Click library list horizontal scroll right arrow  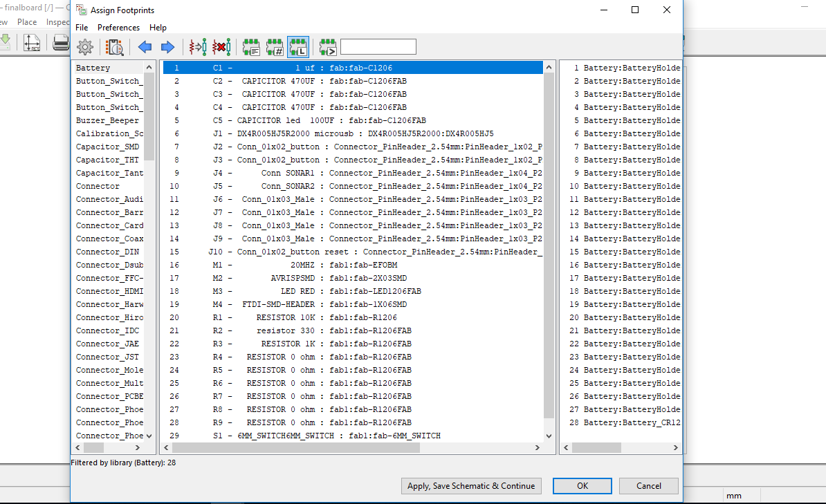(138, 447)
